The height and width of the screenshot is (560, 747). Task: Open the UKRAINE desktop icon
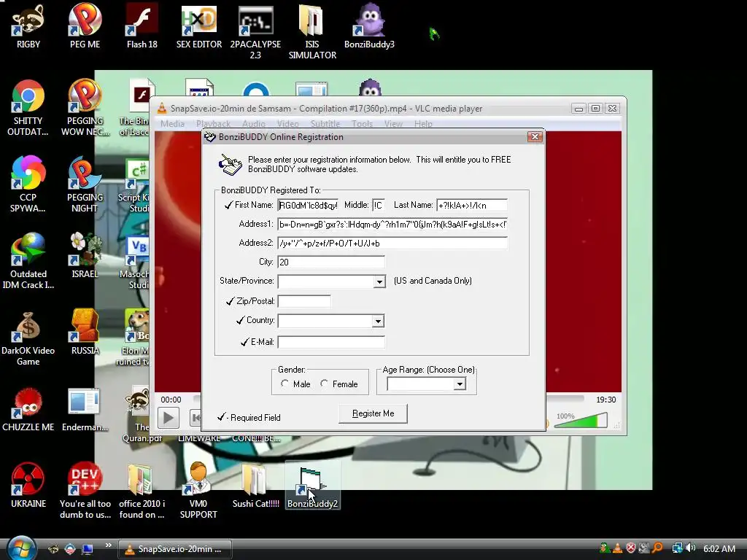pyautogui.click(x=28, y=486)
